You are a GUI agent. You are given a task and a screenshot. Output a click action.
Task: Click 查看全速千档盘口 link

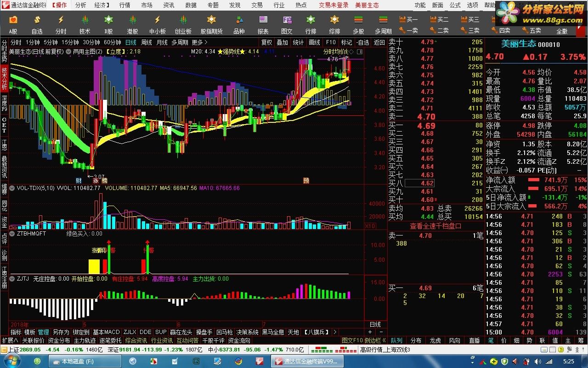coord(435,226)
